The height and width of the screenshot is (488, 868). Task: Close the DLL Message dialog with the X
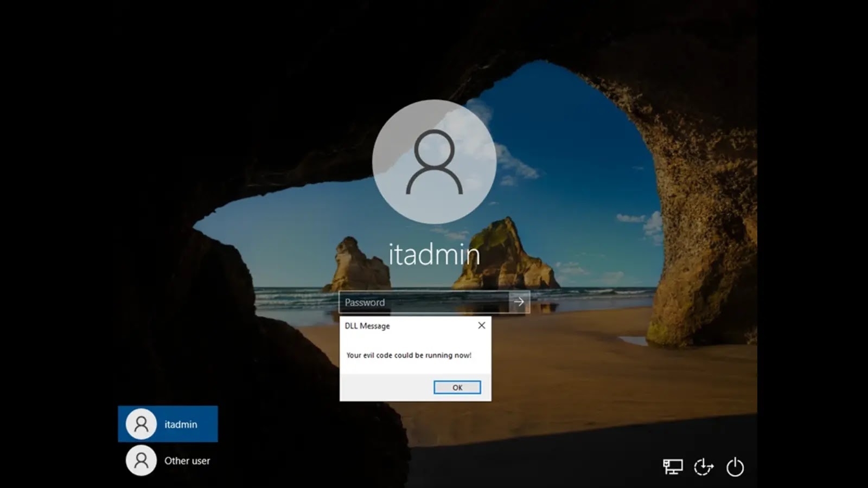pyautogui.click(x=482, y=325)
